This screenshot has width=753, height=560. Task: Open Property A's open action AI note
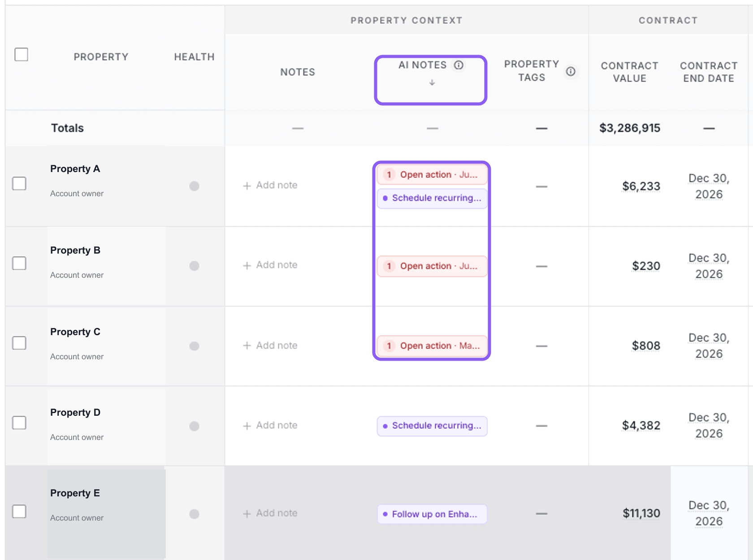432,175
